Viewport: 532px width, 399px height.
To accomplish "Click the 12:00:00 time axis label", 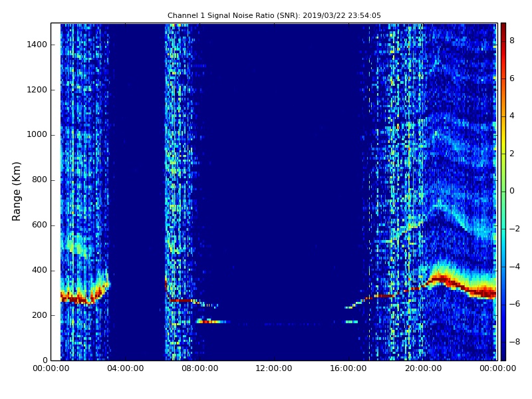I will pyautogui.click(x=274, y=368).
